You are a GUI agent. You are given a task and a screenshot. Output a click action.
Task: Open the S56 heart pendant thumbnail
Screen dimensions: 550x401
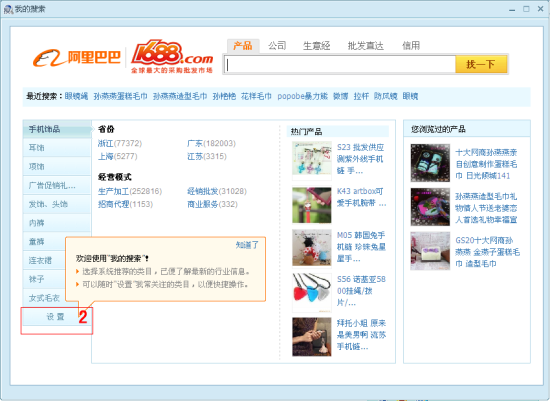pos(312,292)
